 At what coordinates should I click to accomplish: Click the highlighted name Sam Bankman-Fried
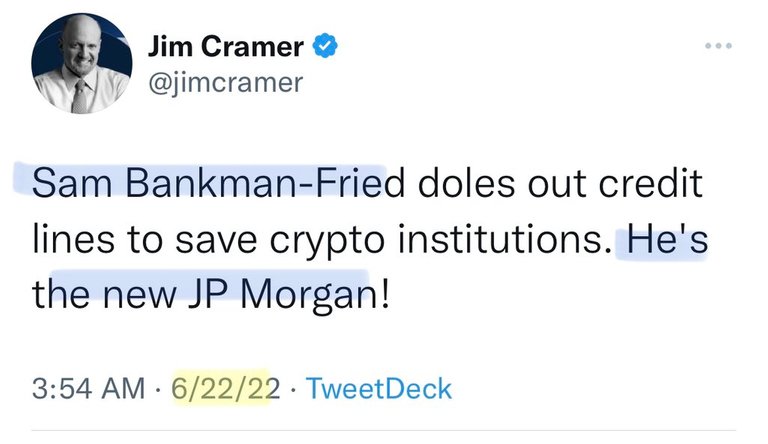[218, 183]
